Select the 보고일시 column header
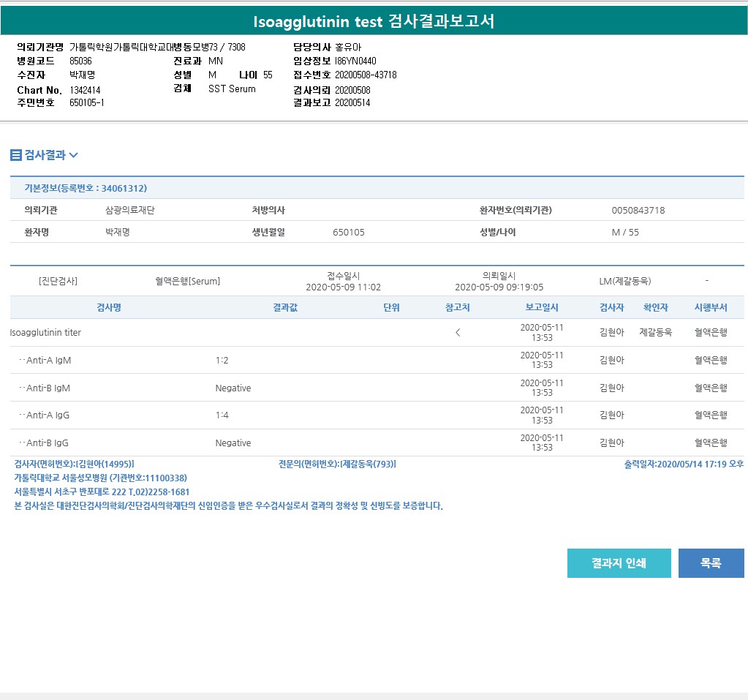This screenshot has height=700, width=748. tap(542, 308)
